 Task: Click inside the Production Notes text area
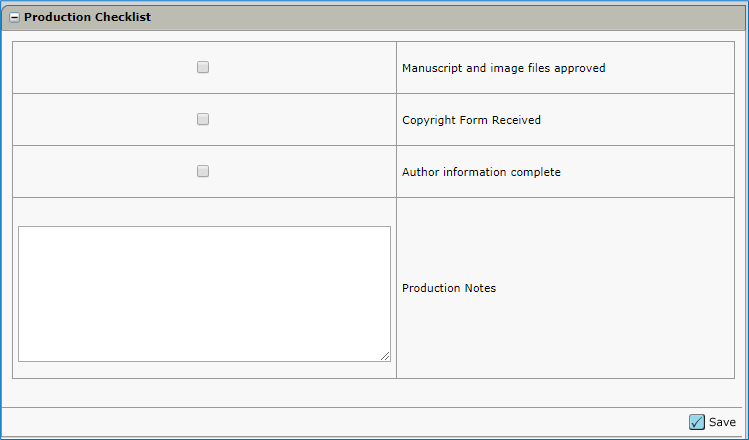point(204,293)
